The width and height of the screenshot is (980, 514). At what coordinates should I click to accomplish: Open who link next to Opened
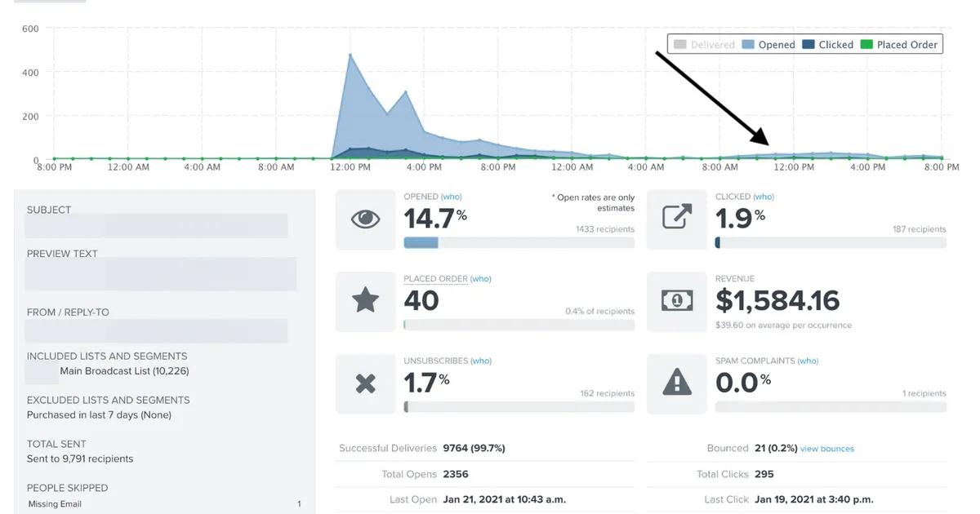(x=452, y=197)
